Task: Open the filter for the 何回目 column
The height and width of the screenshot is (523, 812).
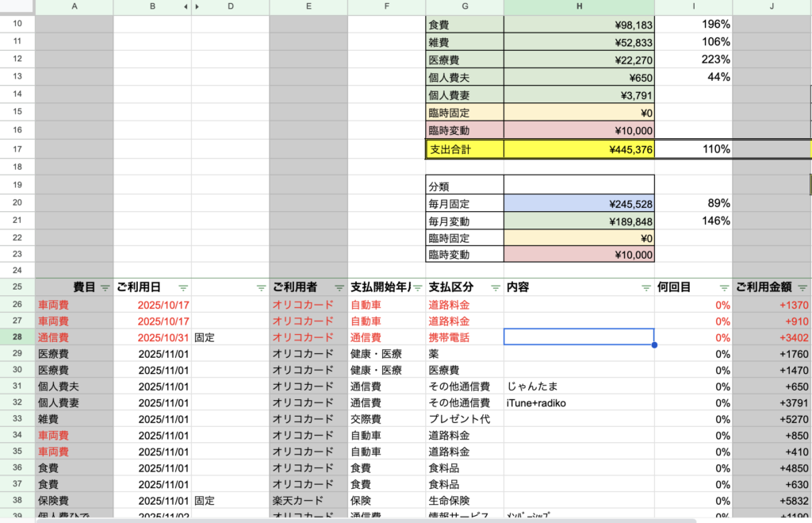Action: 724,287
